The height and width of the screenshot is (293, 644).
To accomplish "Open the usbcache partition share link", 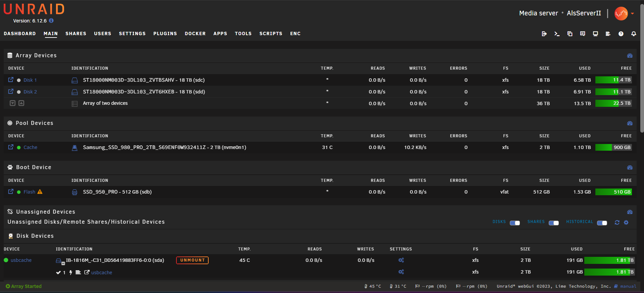I will (x=102, y=273).
